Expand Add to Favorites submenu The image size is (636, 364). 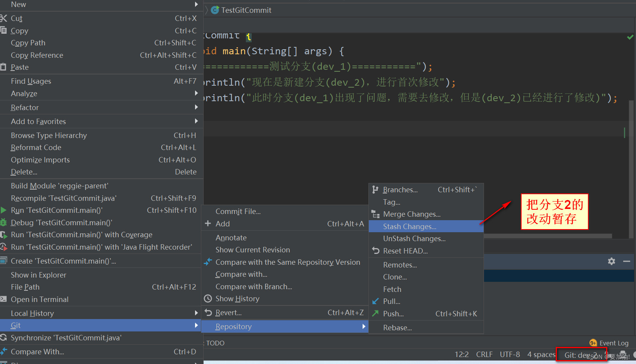tap(196, 121)
